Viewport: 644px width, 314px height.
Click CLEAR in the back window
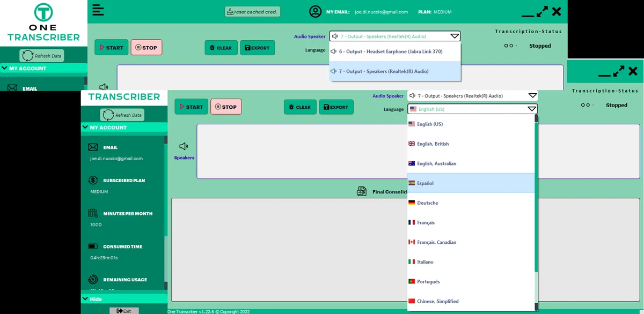tap(221, 48)
